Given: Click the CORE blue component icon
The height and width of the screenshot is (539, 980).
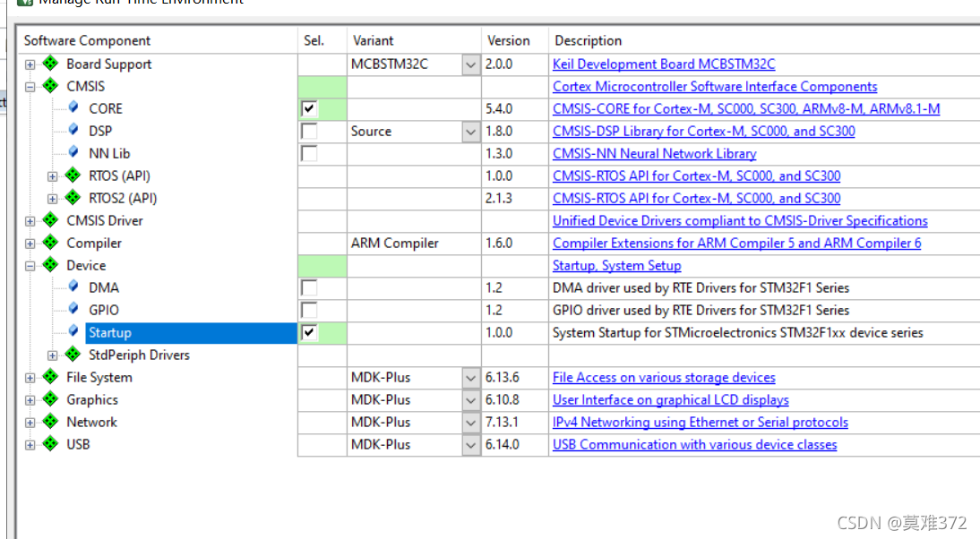Looking at the screenshot, I should click(x=73, y=107).
